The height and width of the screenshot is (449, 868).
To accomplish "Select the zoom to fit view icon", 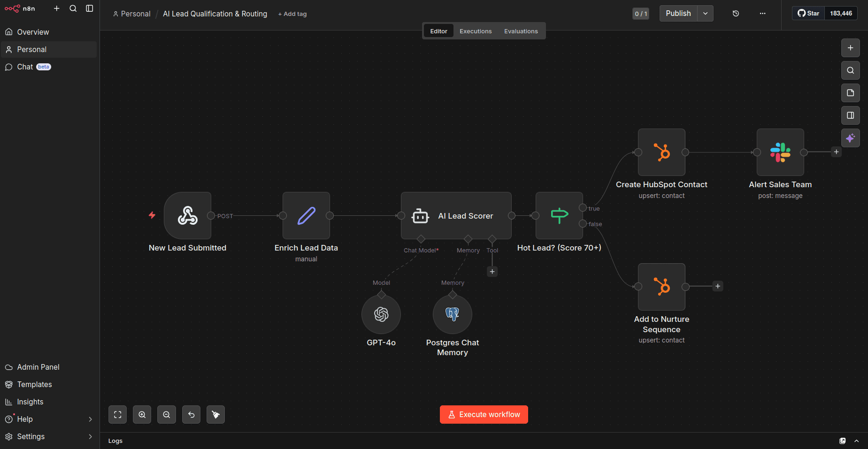I will [117, 414].
